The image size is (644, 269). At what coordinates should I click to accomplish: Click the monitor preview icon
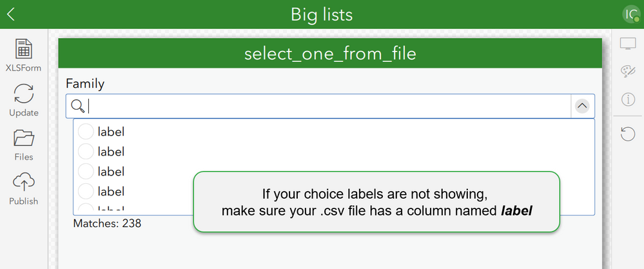click(x=627, y=44)
